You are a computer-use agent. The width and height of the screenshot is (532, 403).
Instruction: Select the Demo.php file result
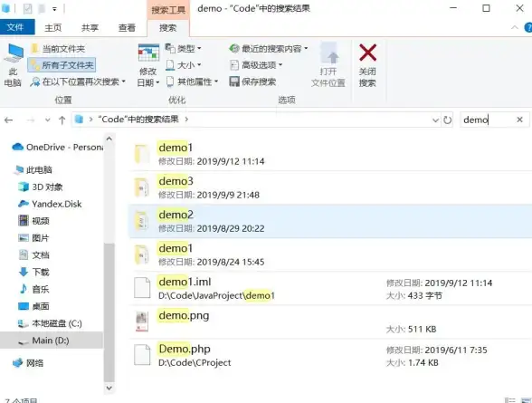click(x=330, y=355)
